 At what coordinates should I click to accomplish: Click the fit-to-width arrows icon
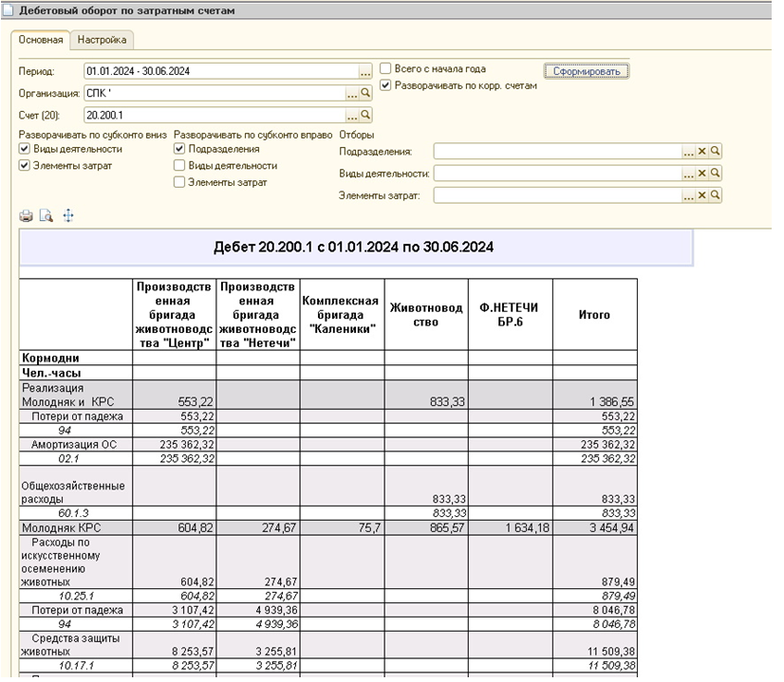[x=68, y=216]
